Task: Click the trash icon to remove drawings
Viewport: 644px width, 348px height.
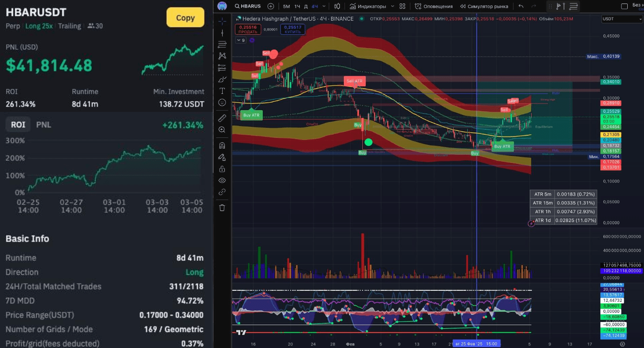Action: [x=222, y=207]
